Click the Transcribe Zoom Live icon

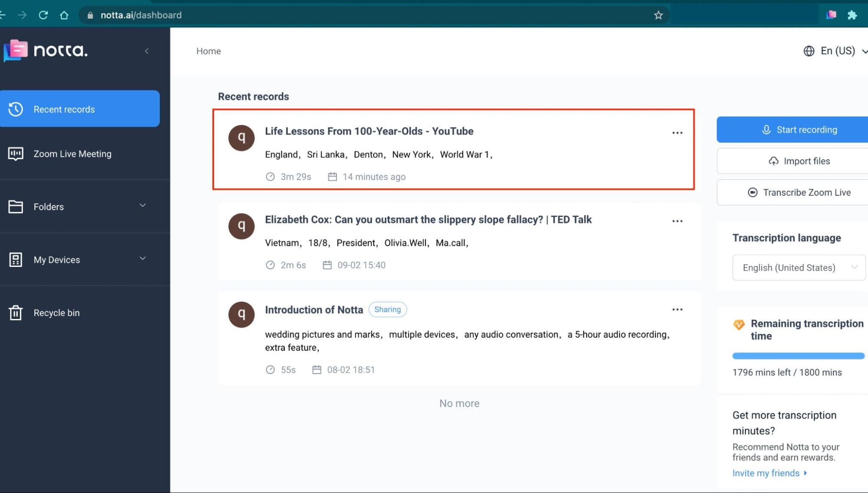(752, 192)
